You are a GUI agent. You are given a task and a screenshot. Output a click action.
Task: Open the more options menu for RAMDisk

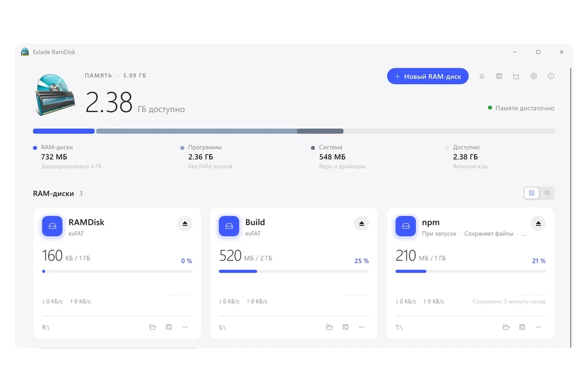point(185,327)
